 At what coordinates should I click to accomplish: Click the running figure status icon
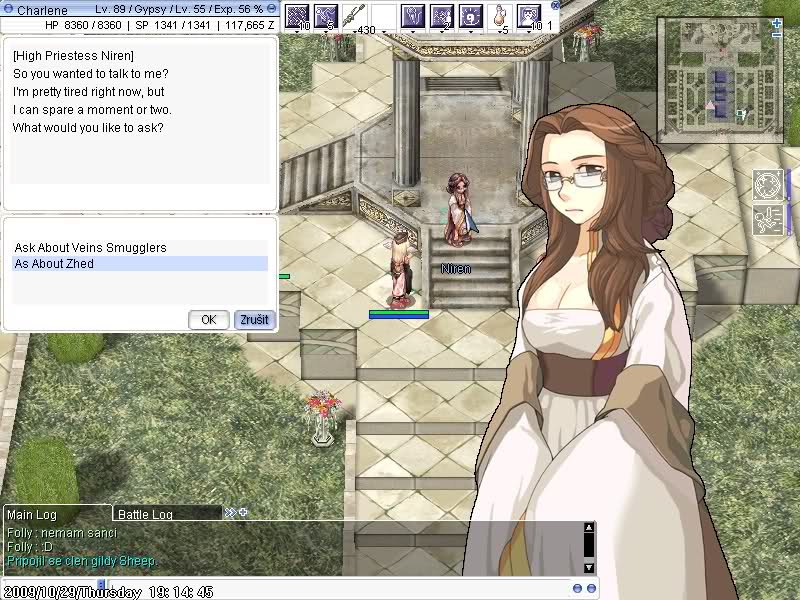767,220
